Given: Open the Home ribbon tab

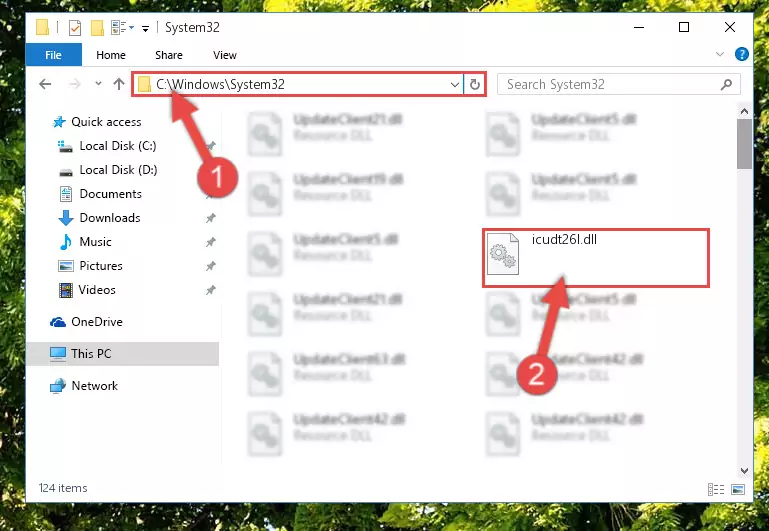Looking at the screenshot, I should coord(111,55).
